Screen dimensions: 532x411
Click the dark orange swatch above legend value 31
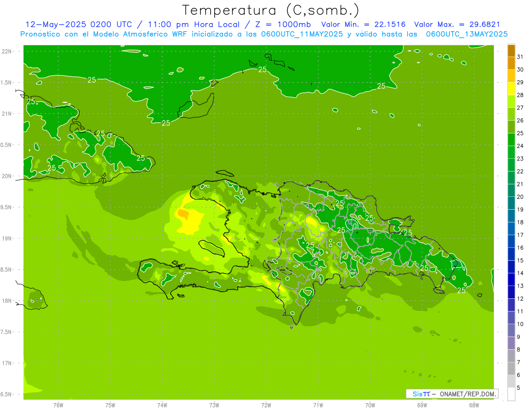pyautogui.click(x=511, y=51)
